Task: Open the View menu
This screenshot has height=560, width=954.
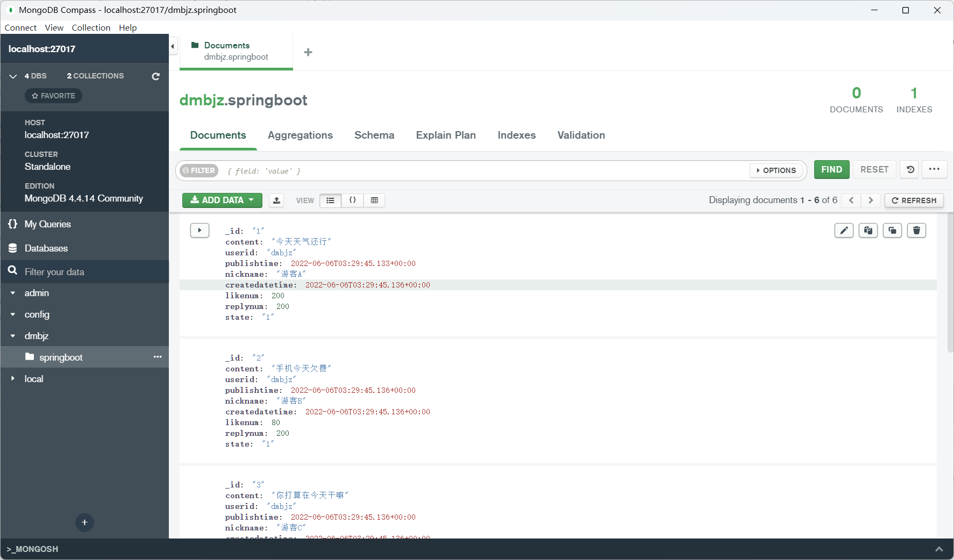Action: [x=54, y=27]
